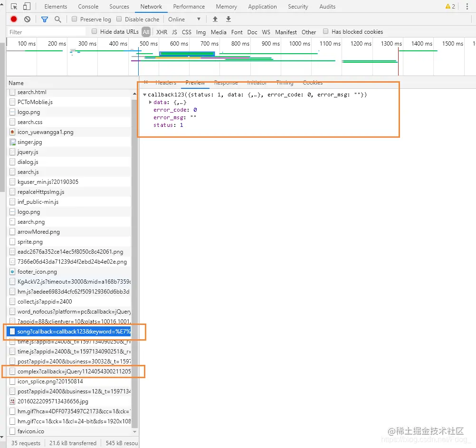The width and height of the screenshot is (476, 448).
Task: Enable Preserve log checkbox
Action: pos(75,19)
